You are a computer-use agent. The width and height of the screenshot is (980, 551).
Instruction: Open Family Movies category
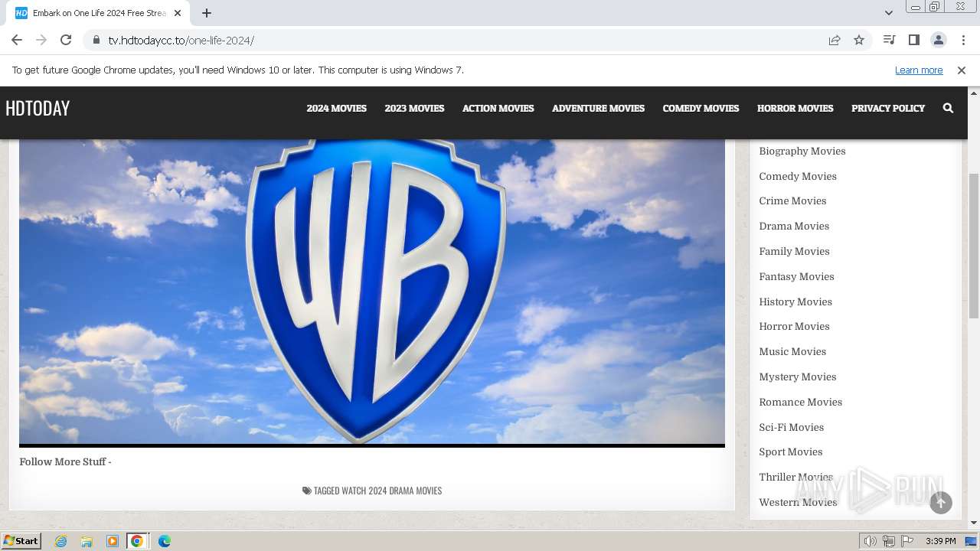tap(794, 252)
